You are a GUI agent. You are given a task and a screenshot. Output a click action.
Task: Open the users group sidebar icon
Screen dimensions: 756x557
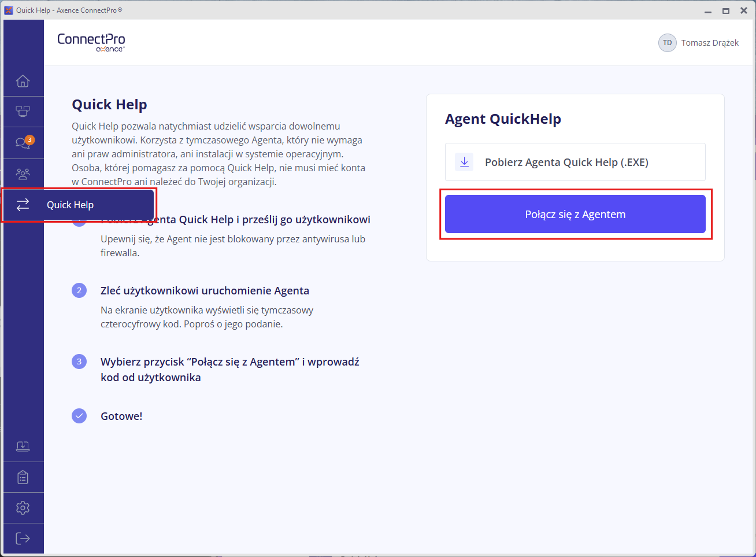(x=23, y=174)
